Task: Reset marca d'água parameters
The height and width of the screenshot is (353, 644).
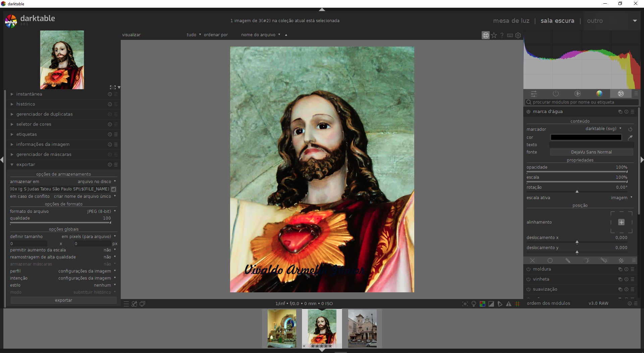Action: point(626,112)
